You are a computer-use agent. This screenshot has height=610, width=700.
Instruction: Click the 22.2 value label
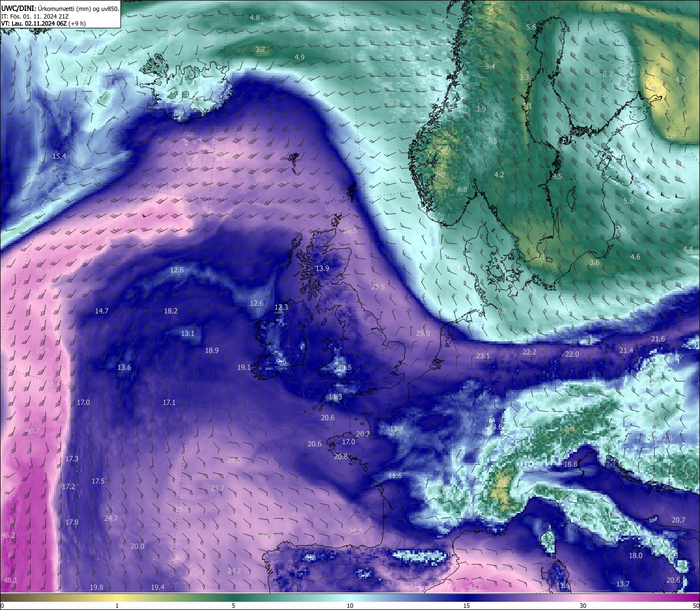coord(529,352)
